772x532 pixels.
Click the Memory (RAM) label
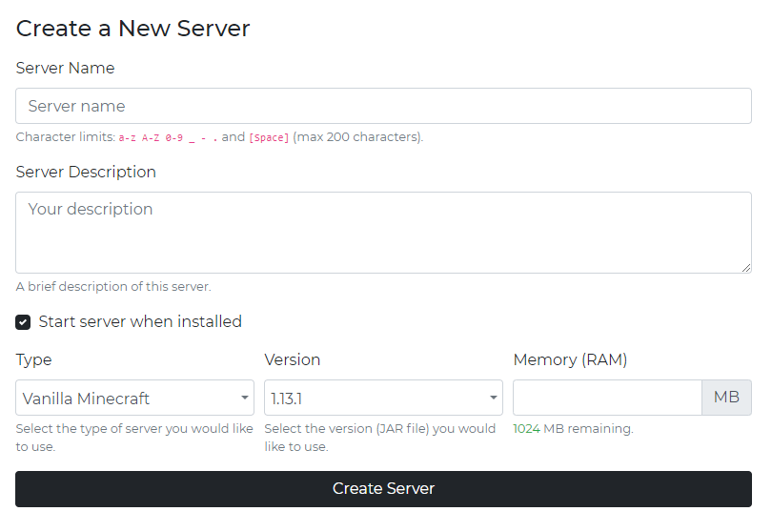pos(570,360)
